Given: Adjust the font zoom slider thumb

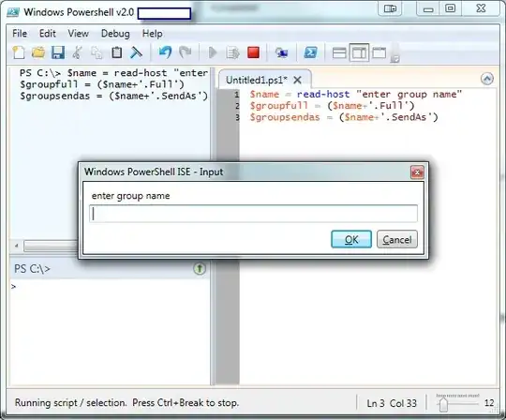Looking at the screenshot, I should (x=443, y=404).
